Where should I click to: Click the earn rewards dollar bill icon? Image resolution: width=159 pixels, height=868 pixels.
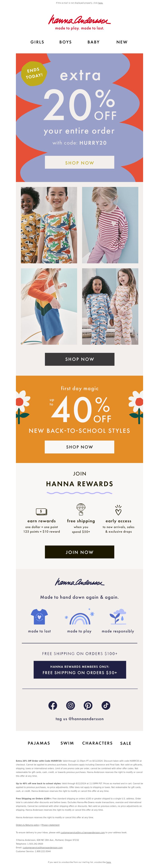tap(41, 511)
